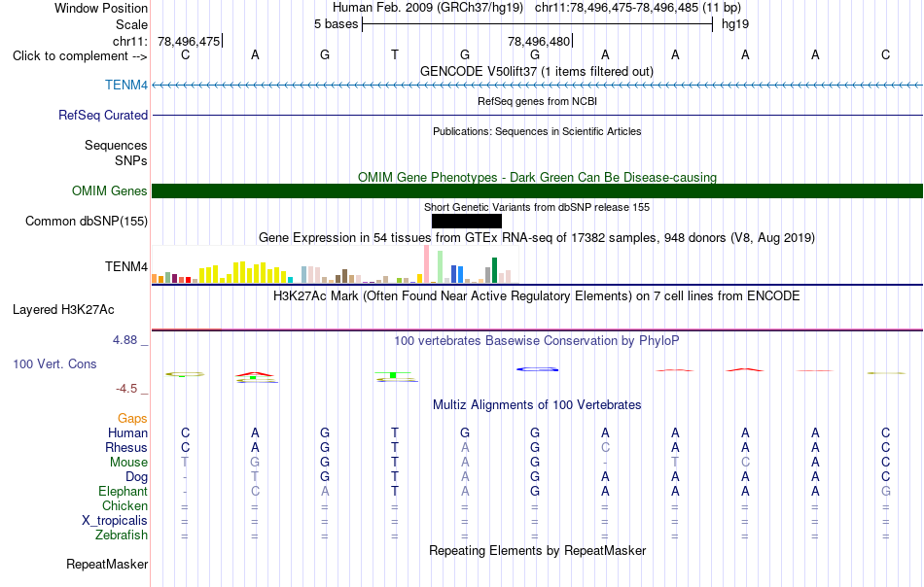
Task: Click the GENCODE V50lift37 track title
Action: (x=537, y=71)
